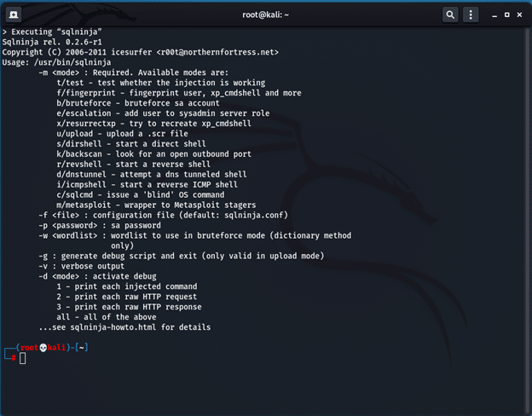Click the search icon in title bar

tap(450, 14)
